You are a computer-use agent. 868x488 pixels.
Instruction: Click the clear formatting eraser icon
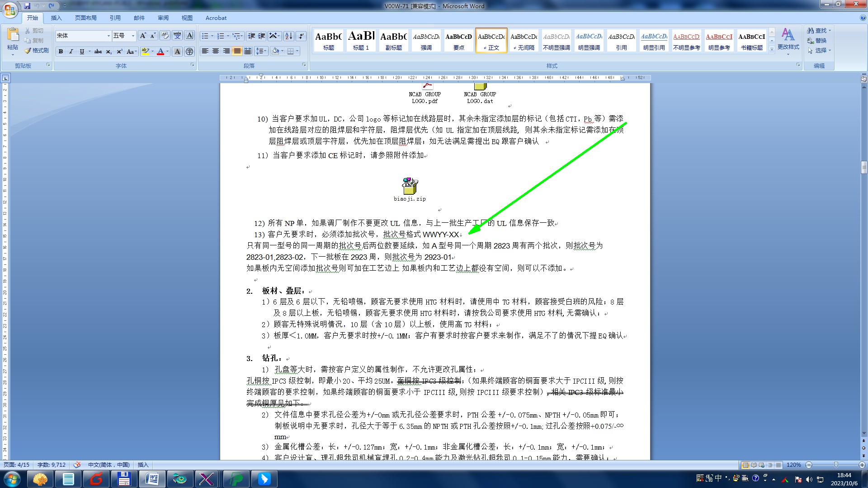[x=165, y=36]
